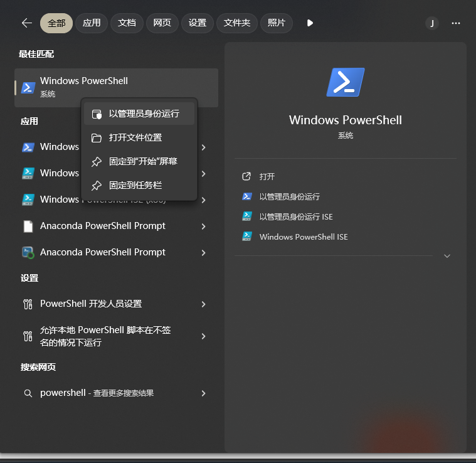This screenshot has width=476, height=463.
Task: Click the blank document Anaconda Prompt icon
Action: point(28,226)
